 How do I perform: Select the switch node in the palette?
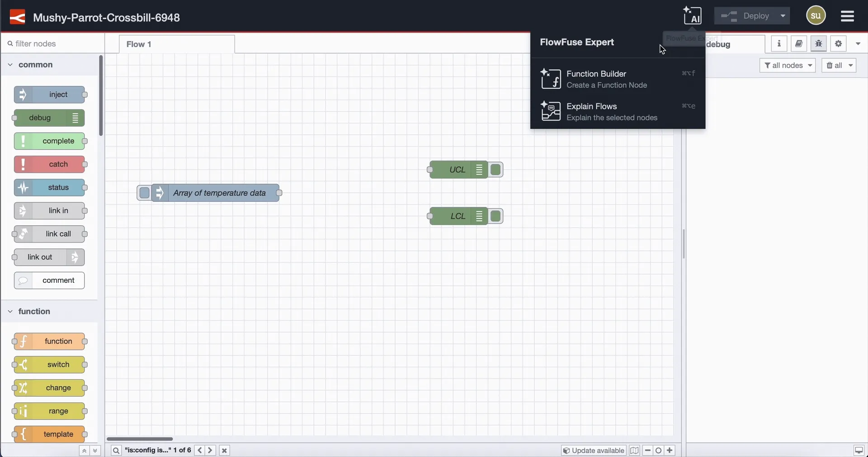(50, 364)
